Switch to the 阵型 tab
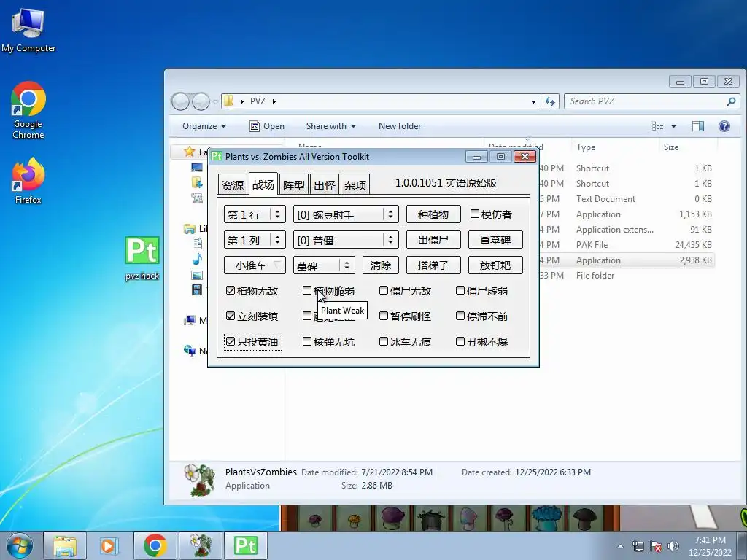 click(293, 184)
